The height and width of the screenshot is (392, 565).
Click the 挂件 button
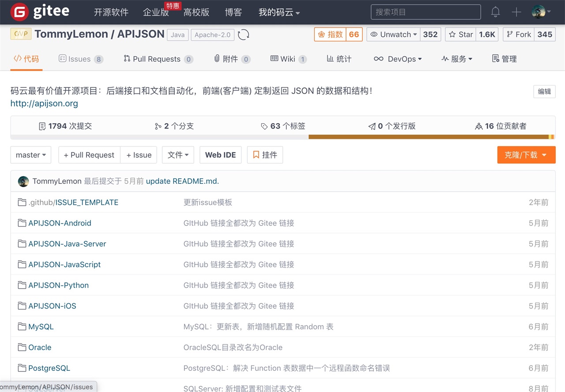point(265,155)
